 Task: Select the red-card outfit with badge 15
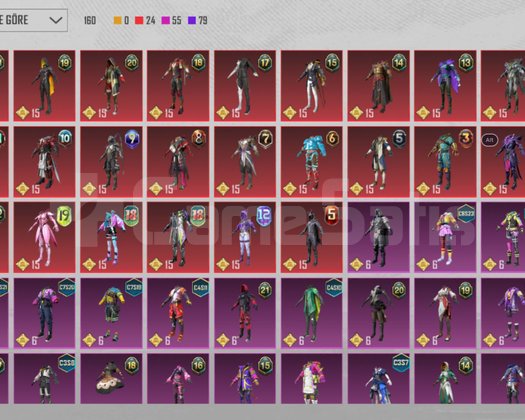[312, 86]
